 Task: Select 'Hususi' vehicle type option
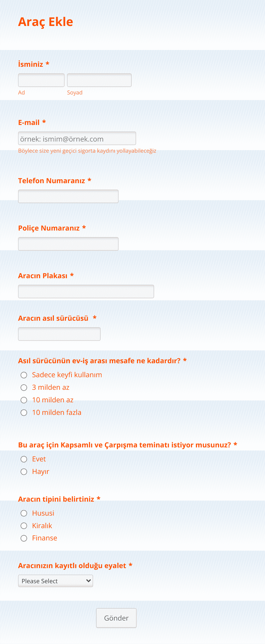[x=24, y=513]
